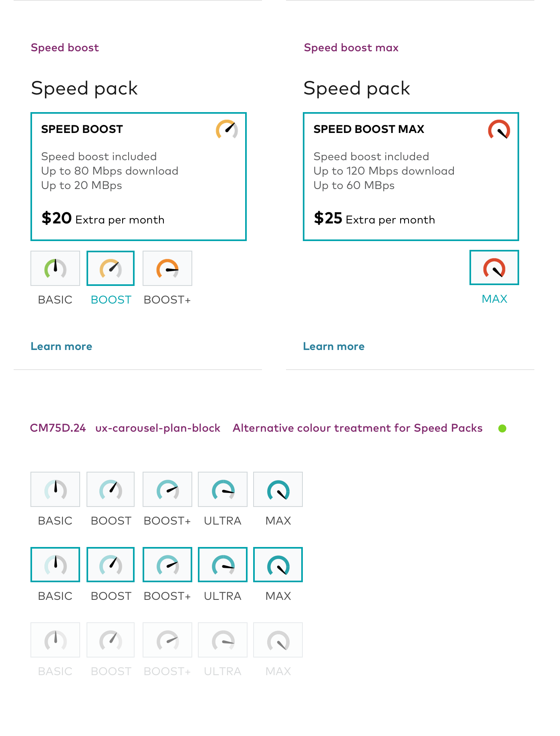Toggle the bordered teal BASIC gauge tile

tap(55, 565)
